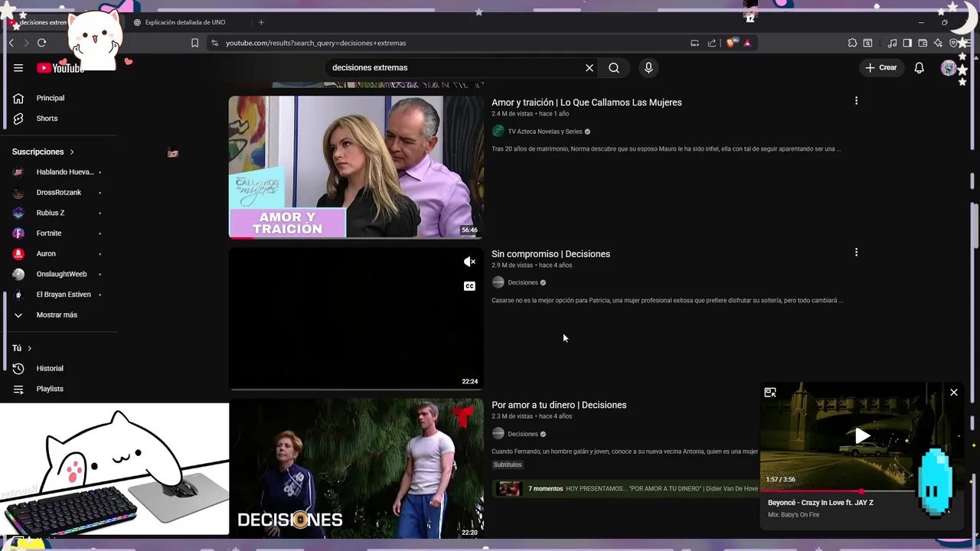The height and width of the screenshot is (551, 980).
Task: Visit Decisiones channel under Por amor video
Action: tap(523, 434)
